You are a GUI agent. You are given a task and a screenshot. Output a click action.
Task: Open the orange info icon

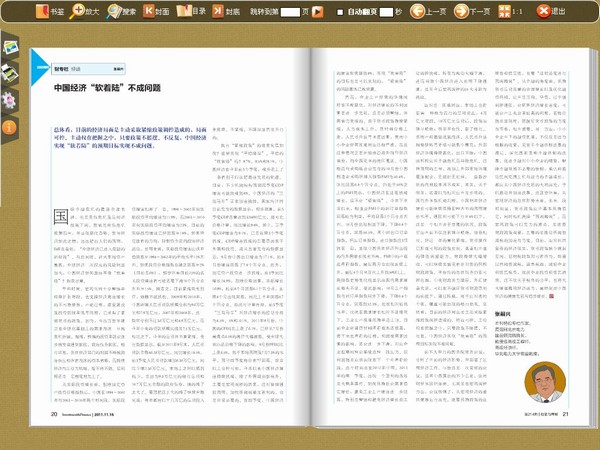pyautogui.click(x=9, y=127)
